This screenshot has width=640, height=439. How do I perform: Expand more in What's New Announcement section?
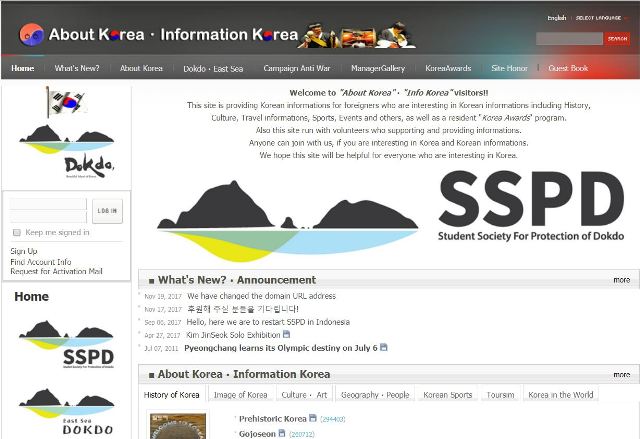tap(621, 280)
